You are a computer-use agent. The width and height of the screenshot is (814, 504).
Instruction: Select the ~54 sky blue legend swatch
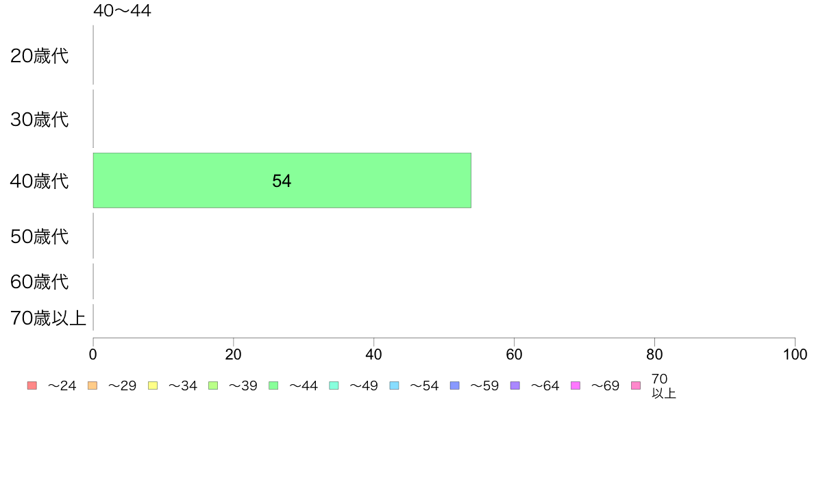(x=394, y=385)
